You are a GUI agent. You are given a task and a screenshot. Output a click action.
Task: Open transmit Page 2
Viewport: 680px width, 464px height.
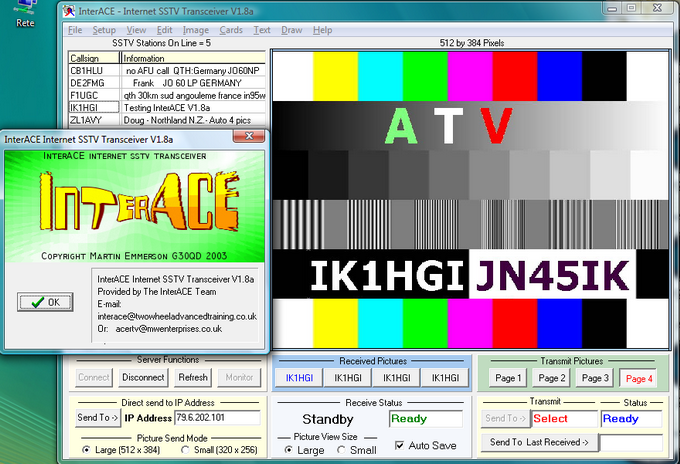552,378
